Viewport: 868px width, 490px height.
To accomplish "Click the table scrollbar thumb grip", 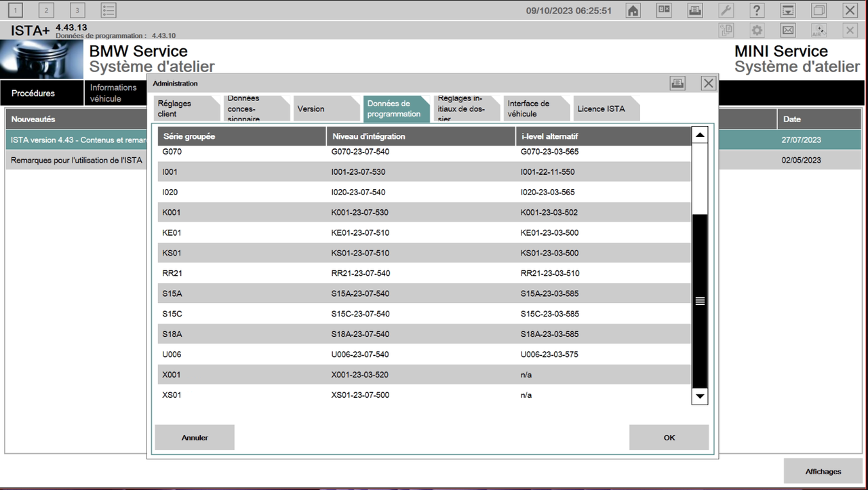I will pyautogui.click(x=700, y=302).
